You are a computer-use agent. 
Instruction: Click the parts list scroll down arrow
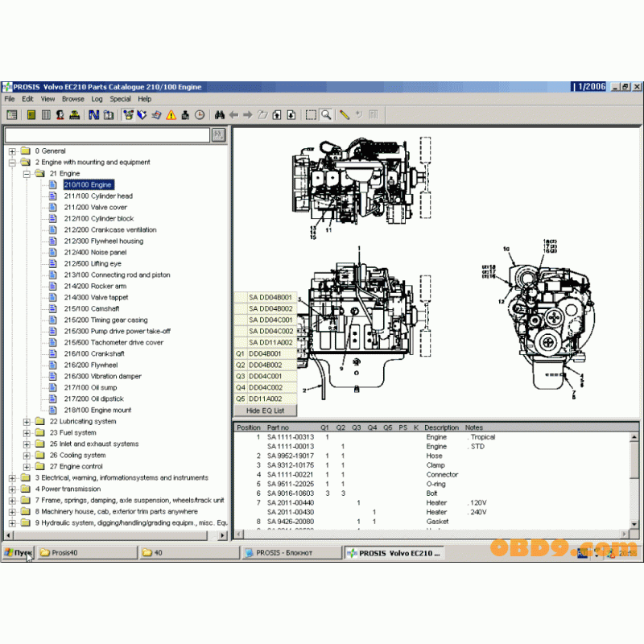(634, 525)
